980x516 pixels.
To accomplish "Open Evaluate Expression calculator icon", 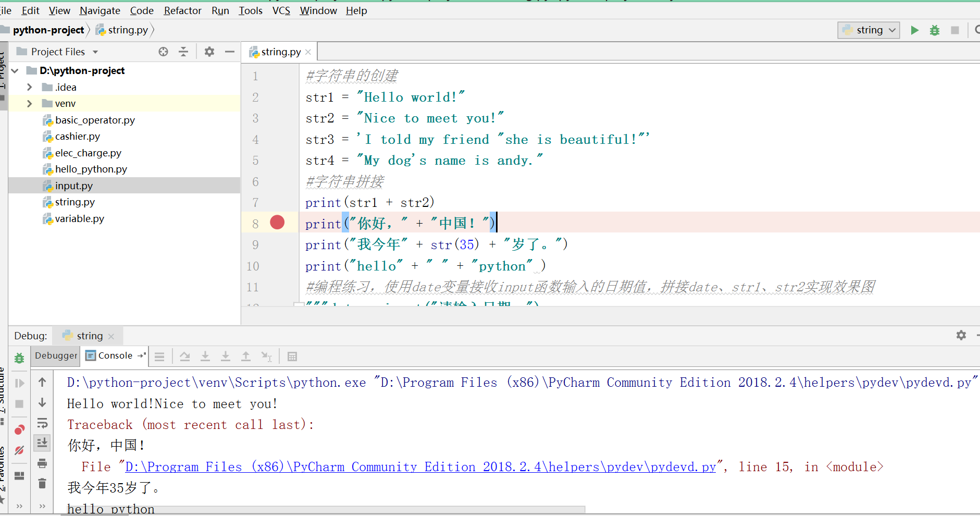I will pos(292,357).
